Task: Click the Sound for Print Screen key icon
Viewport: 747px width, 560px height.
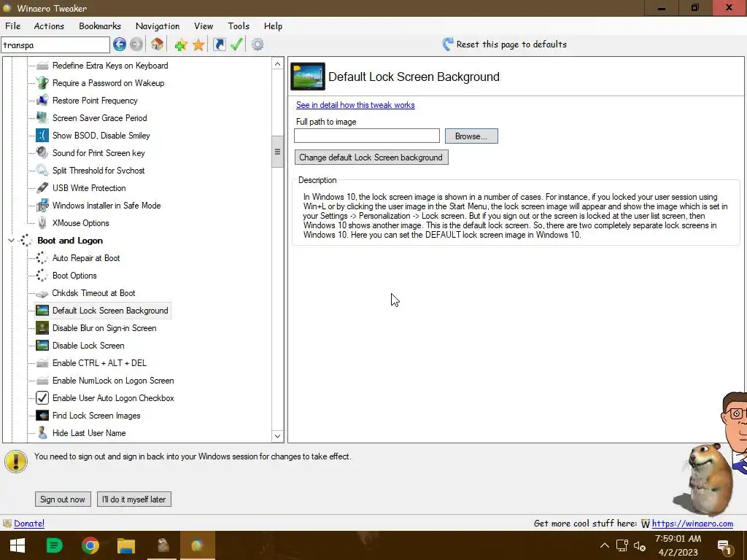Action: click(x=42, y=153)
